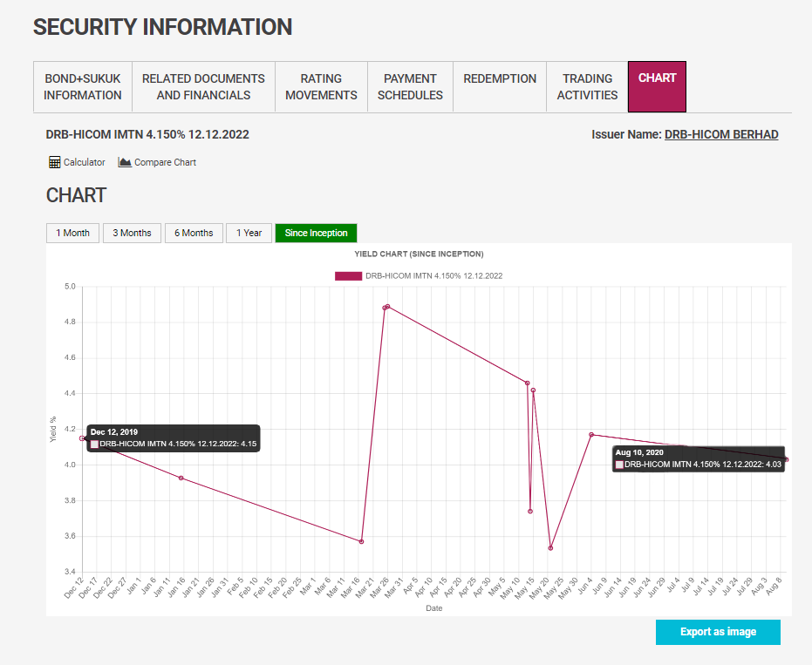
Task: Click the Aug 8 x-axis date label
Action: point(773,587)
